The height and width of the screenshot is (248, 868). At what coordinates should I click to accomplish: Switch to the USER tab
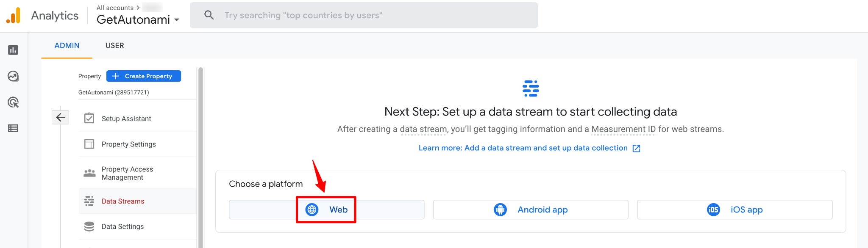click(x=114, y=45)
